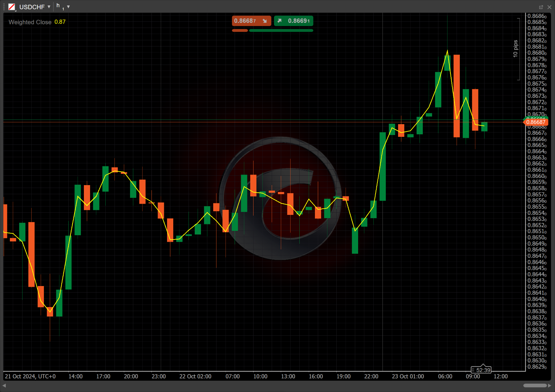Click the down-arrow icon on sell button
Screen dimensions: 555x392
pos(265,21)
